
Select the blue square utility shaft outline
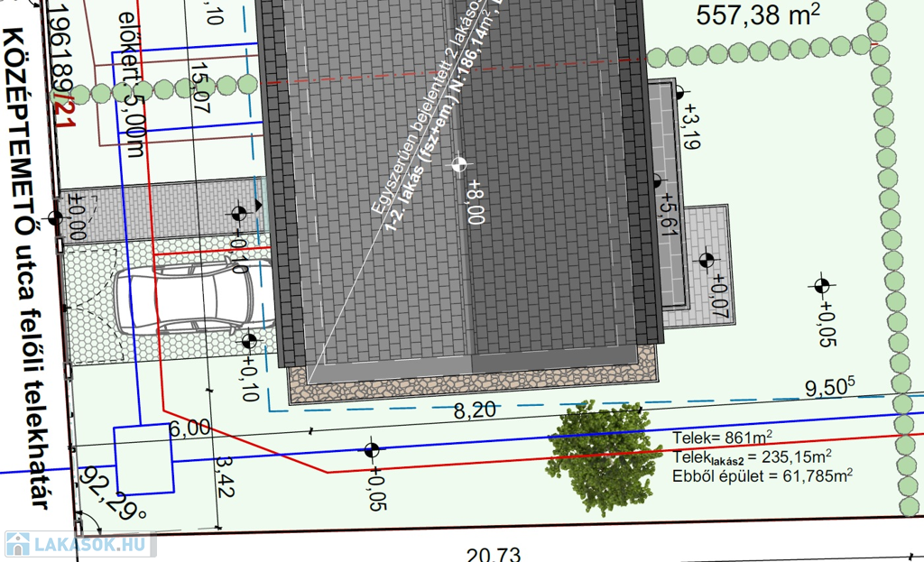(143, 458)
